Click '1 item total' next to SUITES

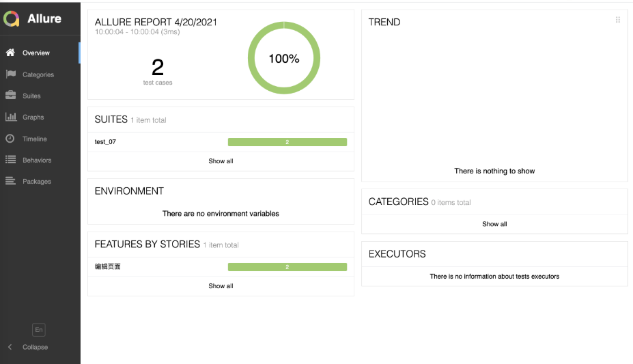pyautogui.click(x=149, y=120)
